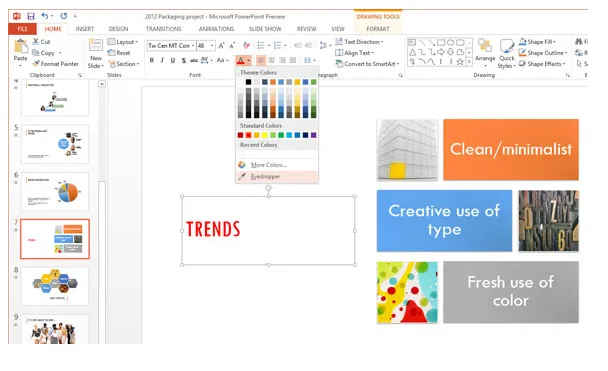Toggle Center alignment button
This screenshot has width=608, height=371.
click(x=271, y=60)
